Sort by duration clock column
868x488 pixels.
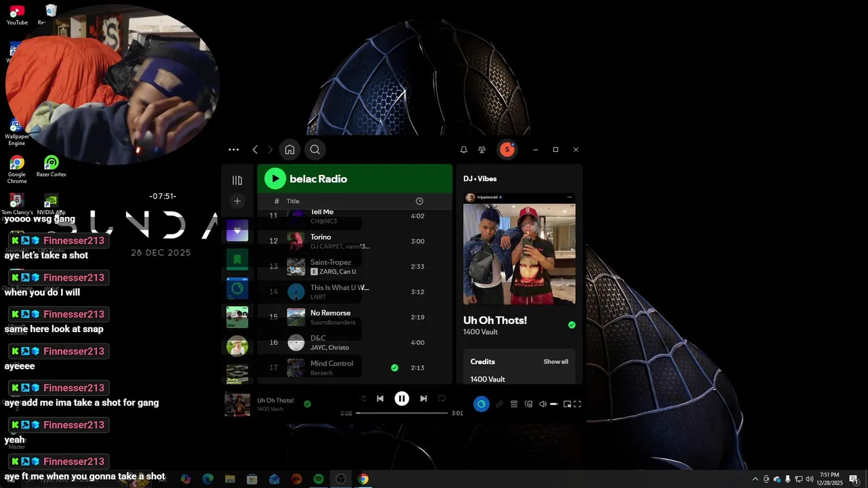(419, 201)
